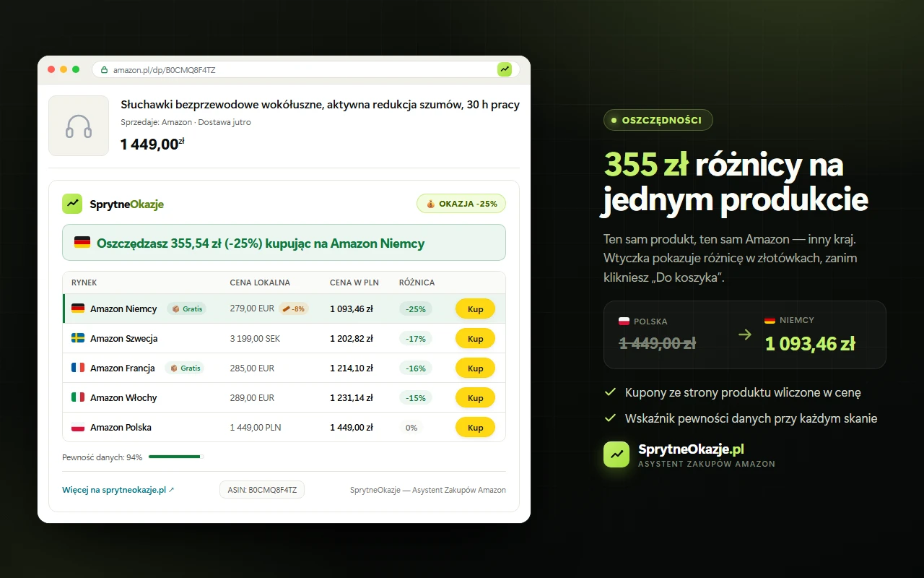Buy from Amazon Francja with Kup button
924x578 pixels.
click(475, 368)
